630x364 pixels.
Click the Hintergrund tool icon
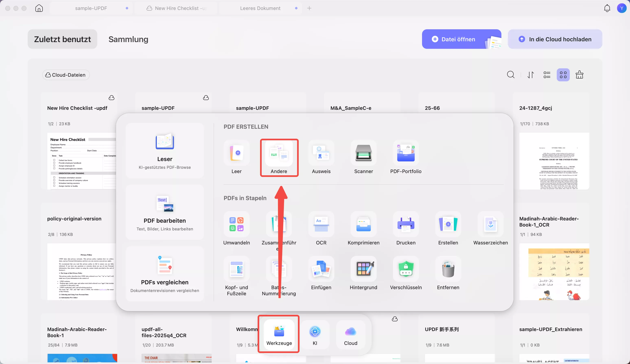coord(363,269)
